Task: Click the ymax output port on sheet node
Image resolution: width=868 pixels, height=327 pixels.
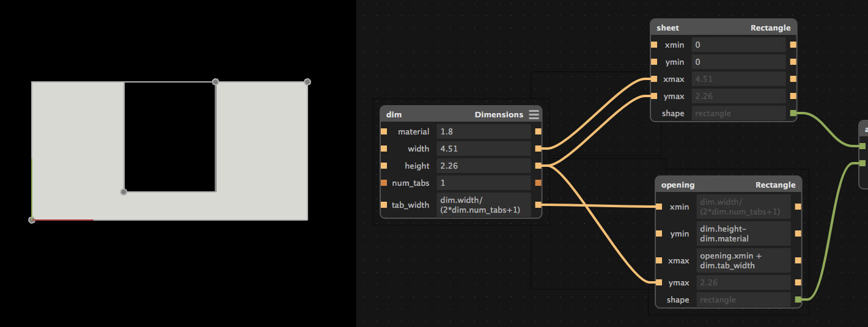Action: 793,96
